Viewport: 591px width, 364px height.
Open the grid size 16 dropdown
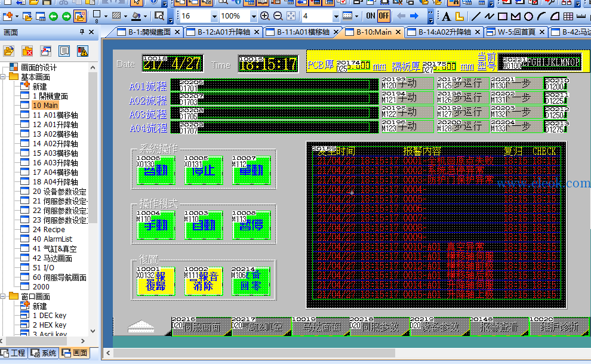214,16
